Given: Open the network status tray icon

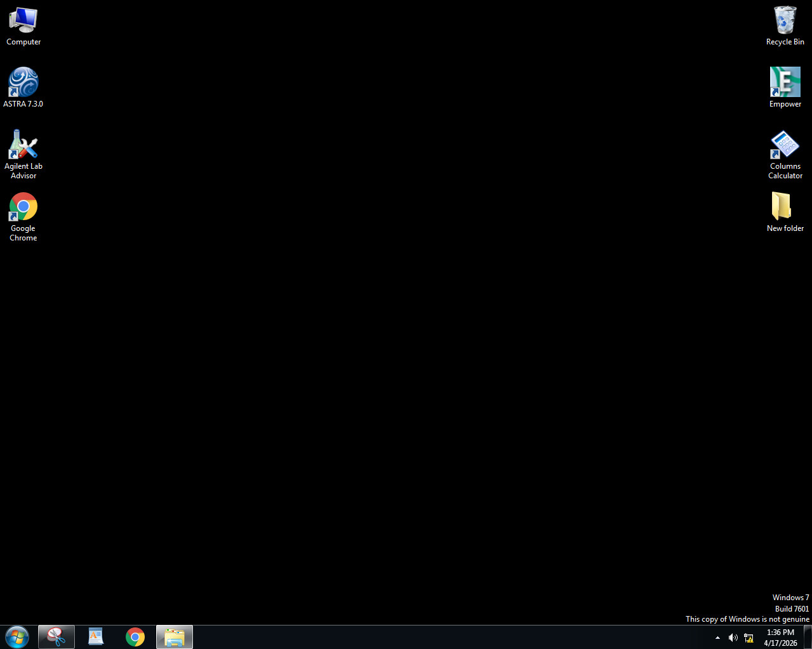Looking at the screenshot, I should point(749,638).
